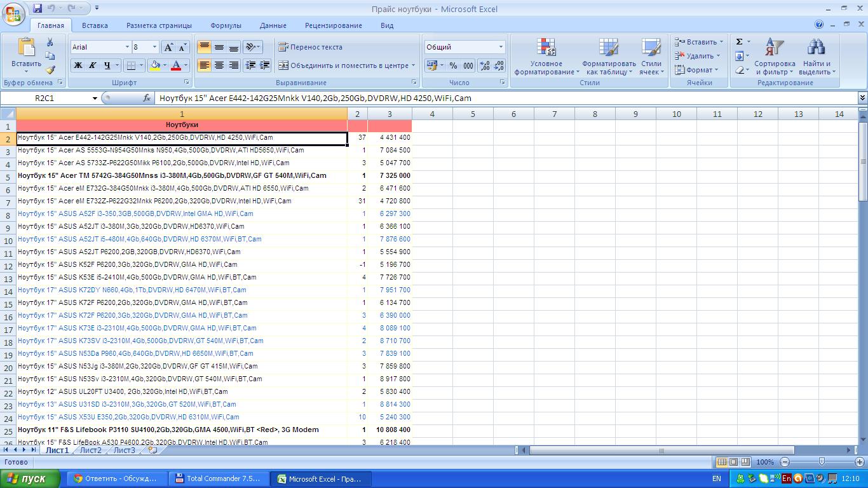
Task: Open the borders dropdown arrow
Action: point(141,65)
